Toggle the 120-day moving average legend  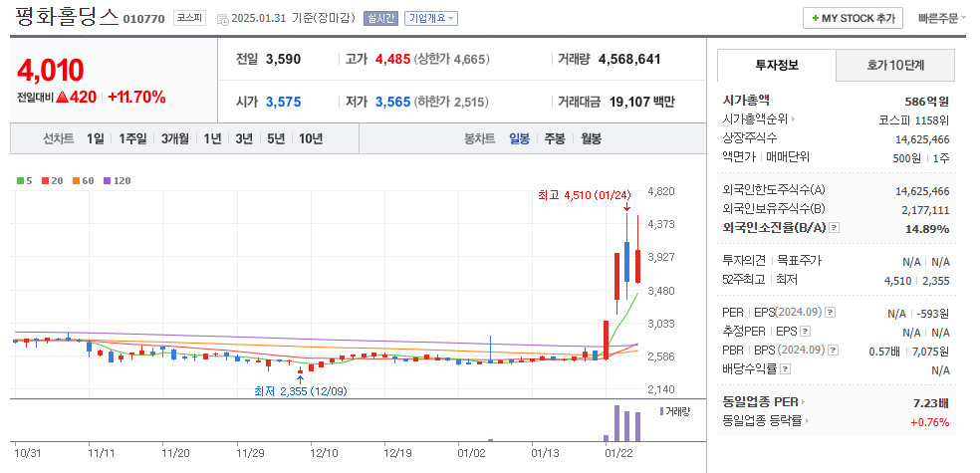[117, 180]
